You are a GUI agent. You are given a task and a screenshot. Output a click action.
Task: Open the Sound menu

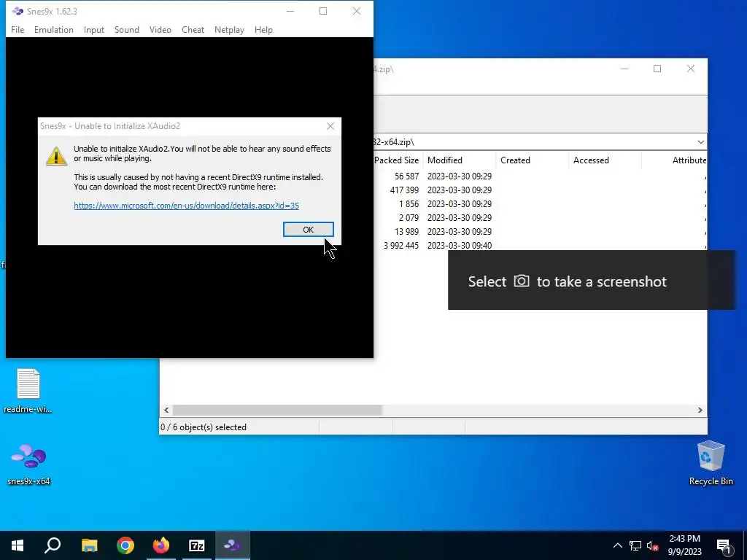coord(127,29)
